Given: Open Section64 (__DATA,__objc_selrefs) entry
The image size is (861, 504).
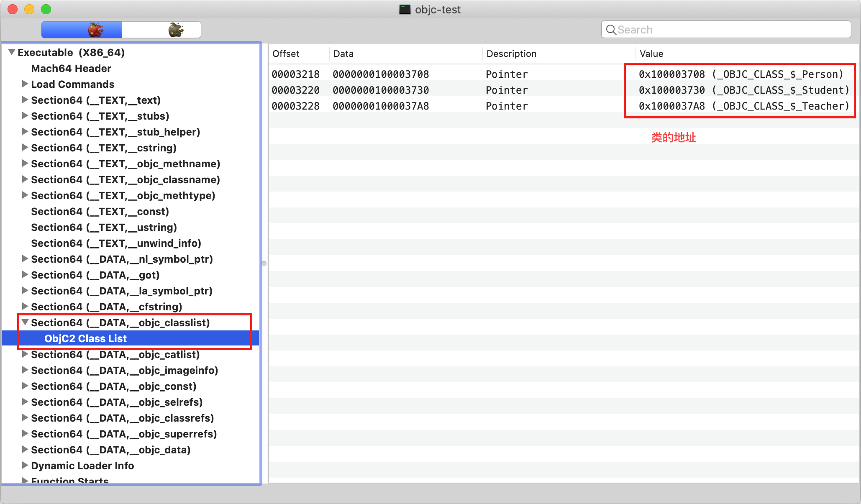Looking at the screenshot, I should (x=117, y=402).
